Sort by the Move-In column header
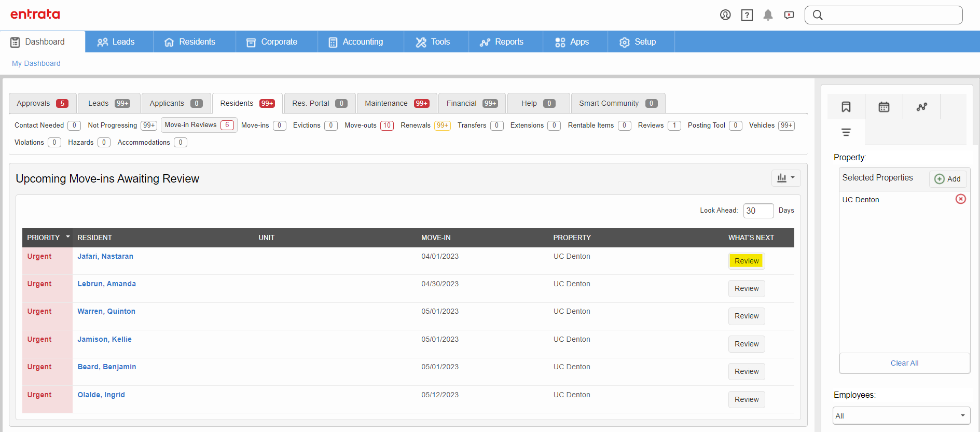This screenshot has height=432, width=980. tap(436, 238)
